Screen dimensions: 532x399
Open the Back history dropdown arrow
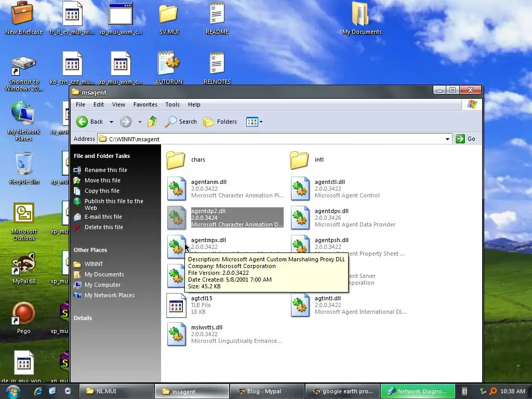111,122
